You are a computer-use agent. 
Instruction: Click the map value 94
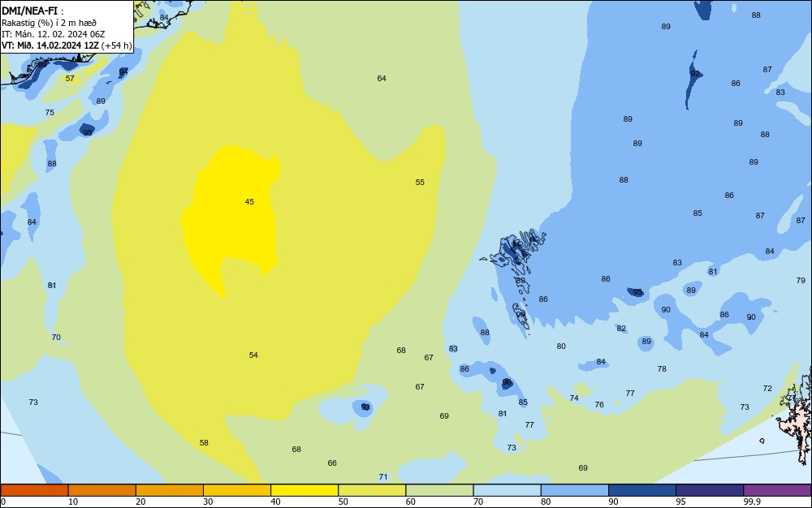coord(123,71)
